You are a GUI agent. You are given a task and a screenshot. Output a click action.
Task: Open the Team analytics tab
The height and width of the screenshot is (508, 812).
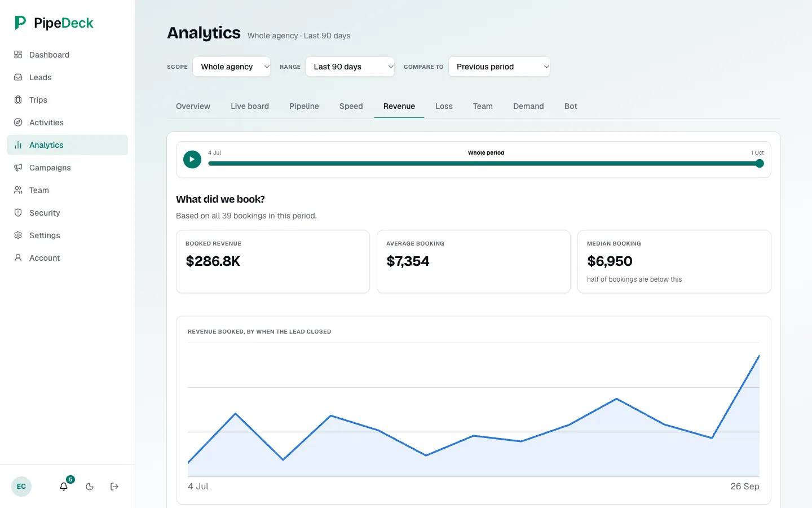point(483,106)
